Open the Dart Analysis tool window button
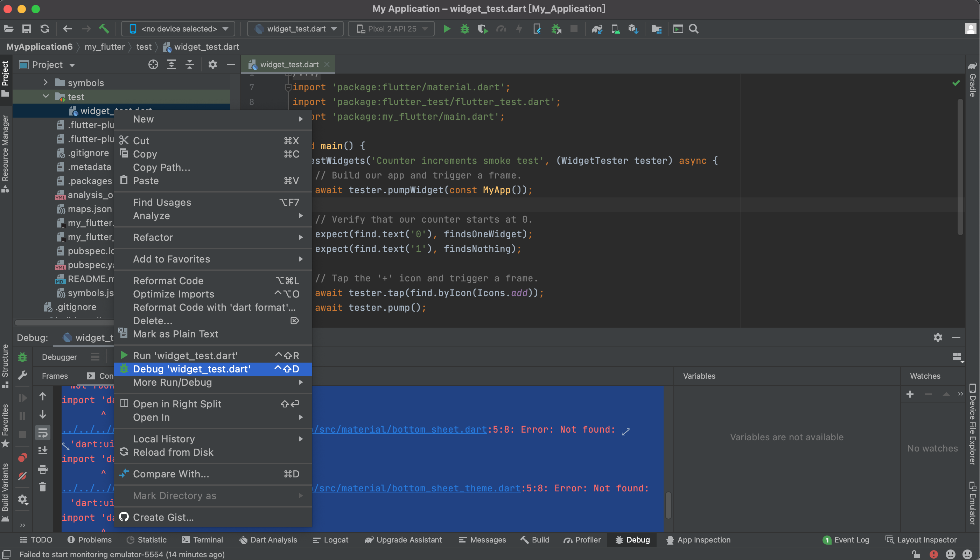The image size is (980, 560). [x=268, y=540]
